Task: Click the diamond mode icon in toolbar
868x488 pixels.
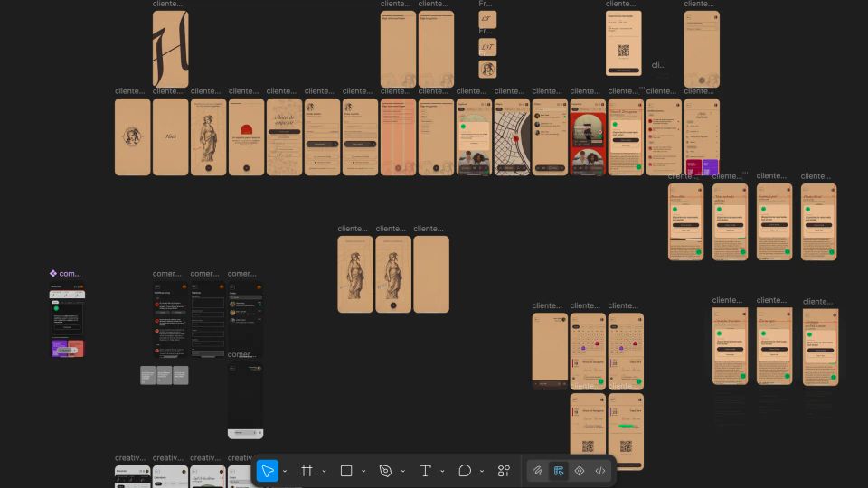Action: [x=580, y=471]
